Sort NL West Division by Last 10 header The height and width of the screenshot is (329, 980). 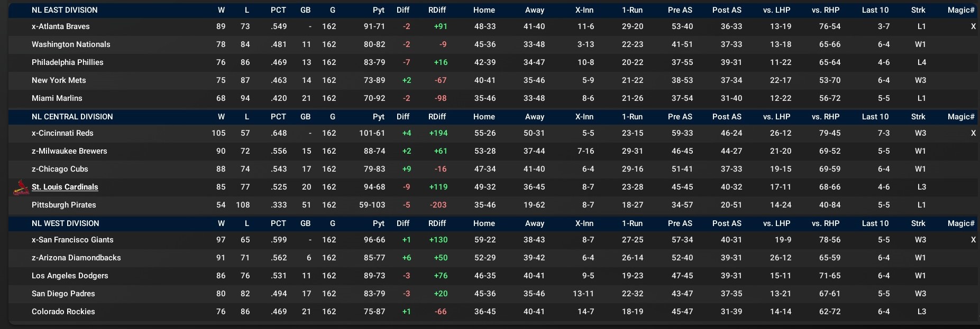click(x=875, y=223)
